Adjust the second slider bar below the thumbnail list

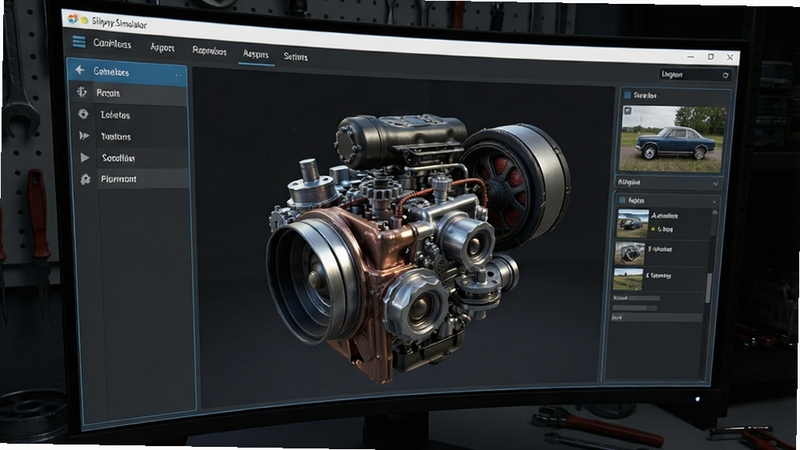click(x=634, y=308)
